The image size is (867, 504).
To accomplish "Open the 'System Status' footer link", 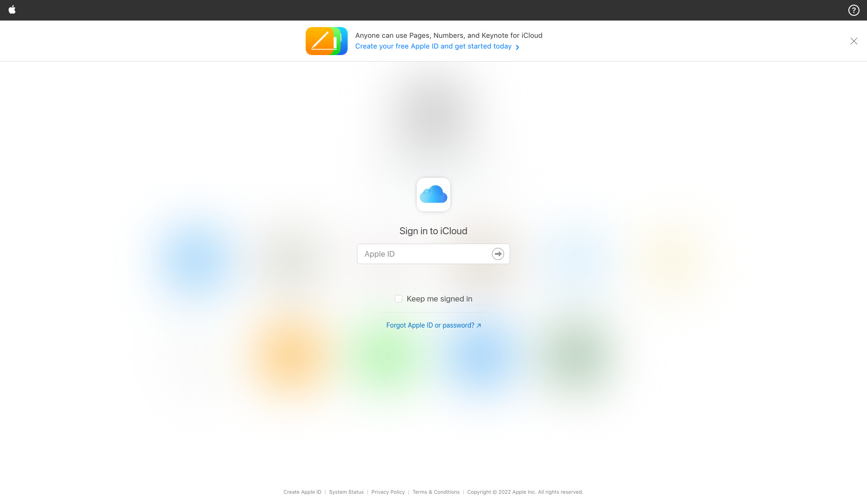I will point(346,492).
